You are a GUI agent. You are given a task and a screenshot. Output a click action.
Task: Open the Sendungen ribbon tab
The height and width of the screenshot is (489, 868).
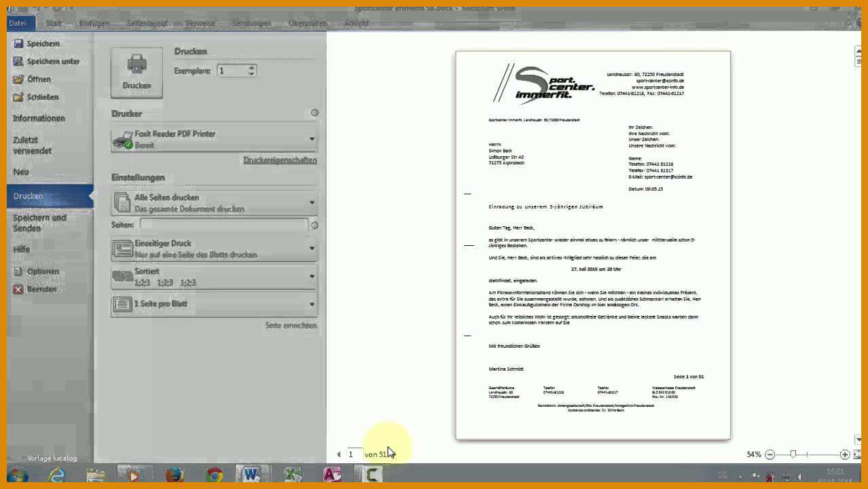251,23
